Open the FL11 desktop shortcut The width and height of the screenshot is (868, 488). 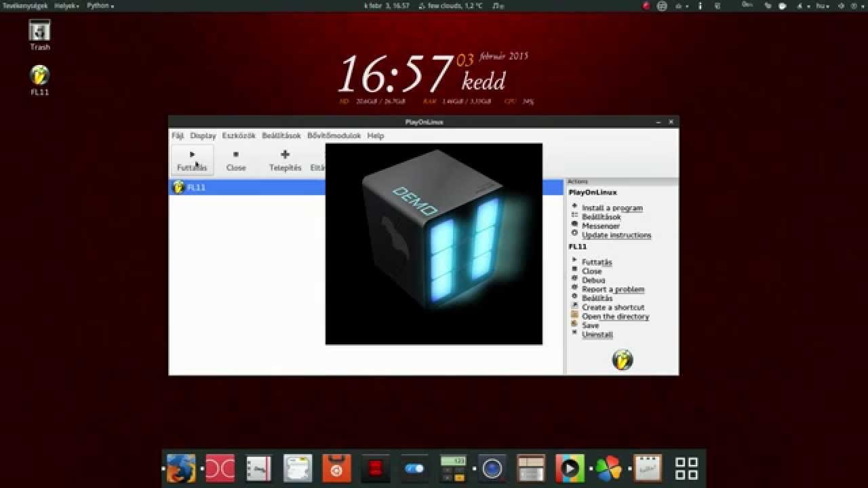[x=40, y=80]
